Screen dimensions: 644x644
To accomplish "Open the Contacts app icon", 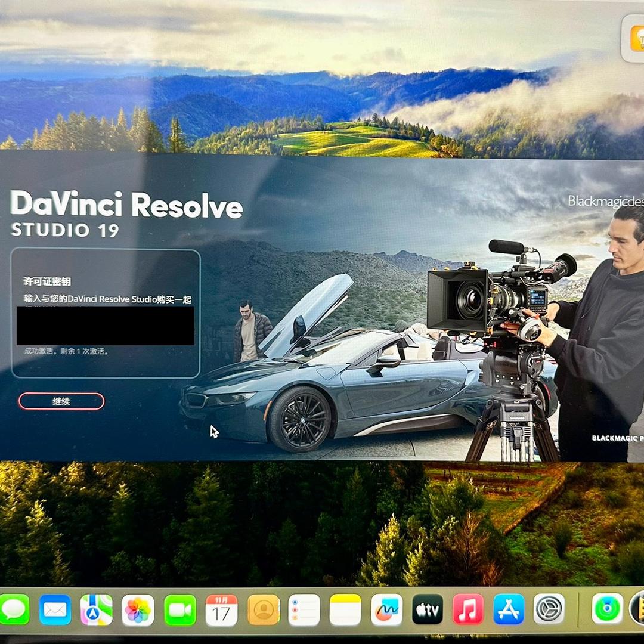I will point(263,609).
